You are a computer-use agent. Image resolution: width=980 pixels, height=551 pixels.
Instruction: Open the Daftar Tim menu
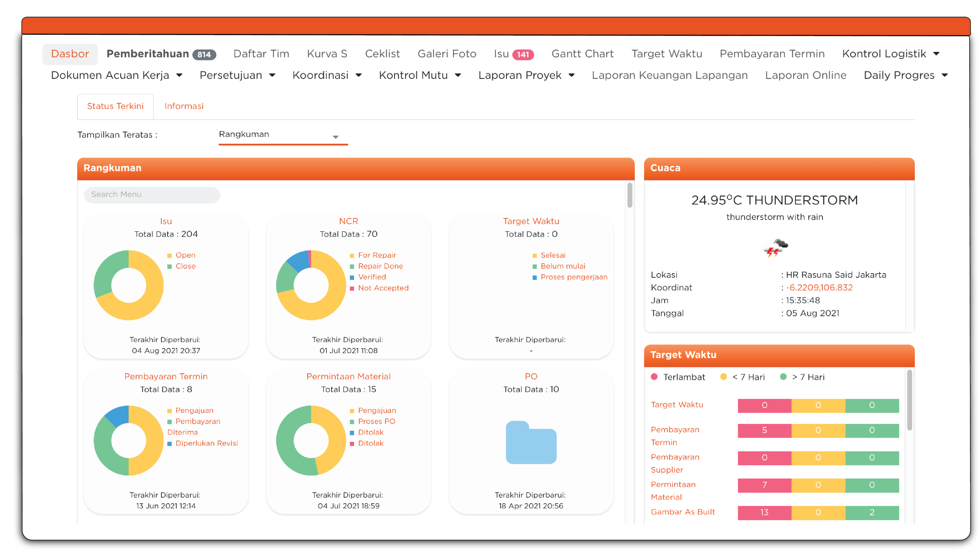click(261, 54)
